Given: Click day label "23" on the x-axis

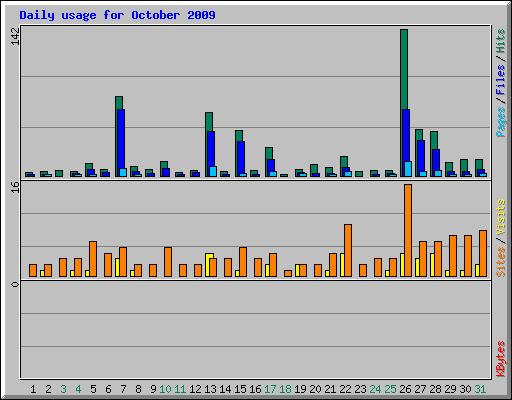Looking at the screenshot, I should tap(360, 389).
